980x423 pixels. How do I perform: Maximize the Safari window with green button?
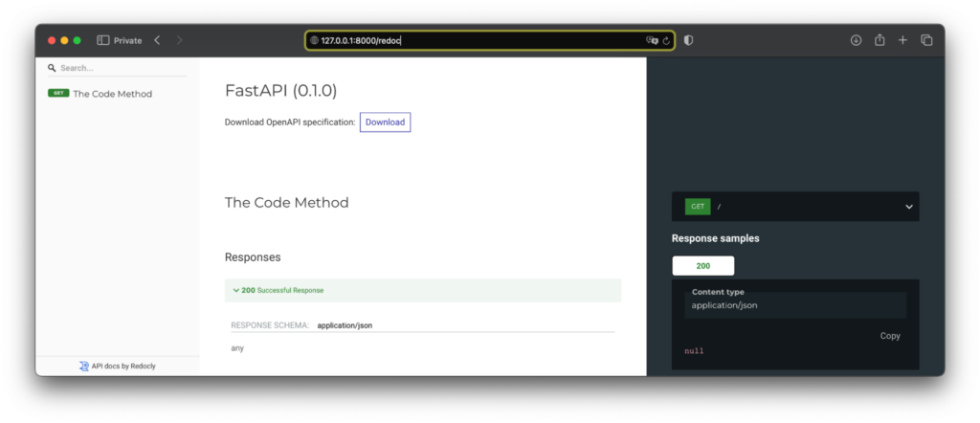click(77, 40)
